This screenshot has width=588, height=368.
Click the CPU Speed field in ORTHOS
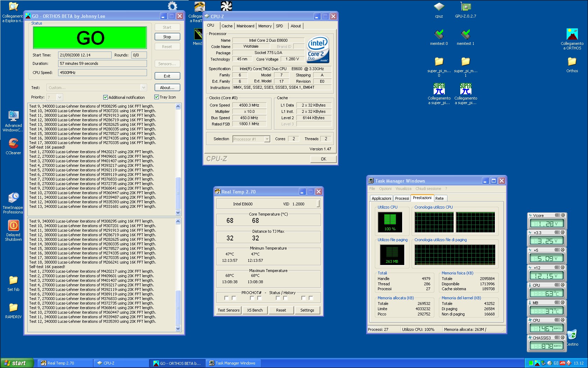[102, 73]
